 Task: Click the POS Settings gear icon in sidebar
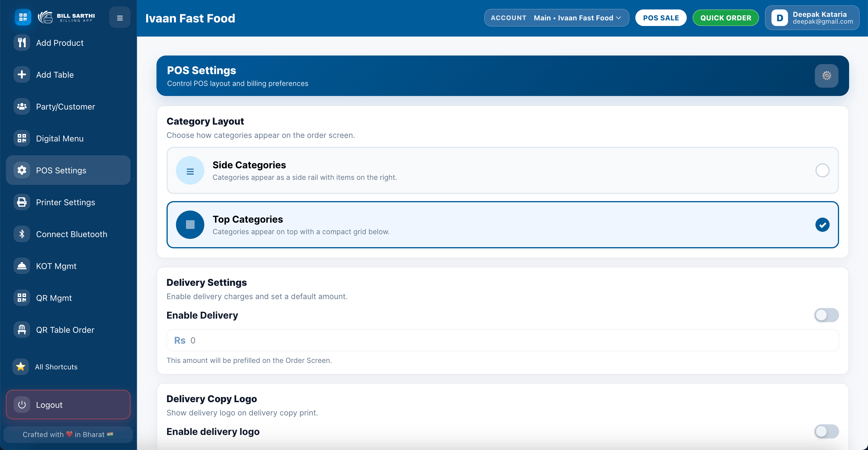tap(22, 170)
